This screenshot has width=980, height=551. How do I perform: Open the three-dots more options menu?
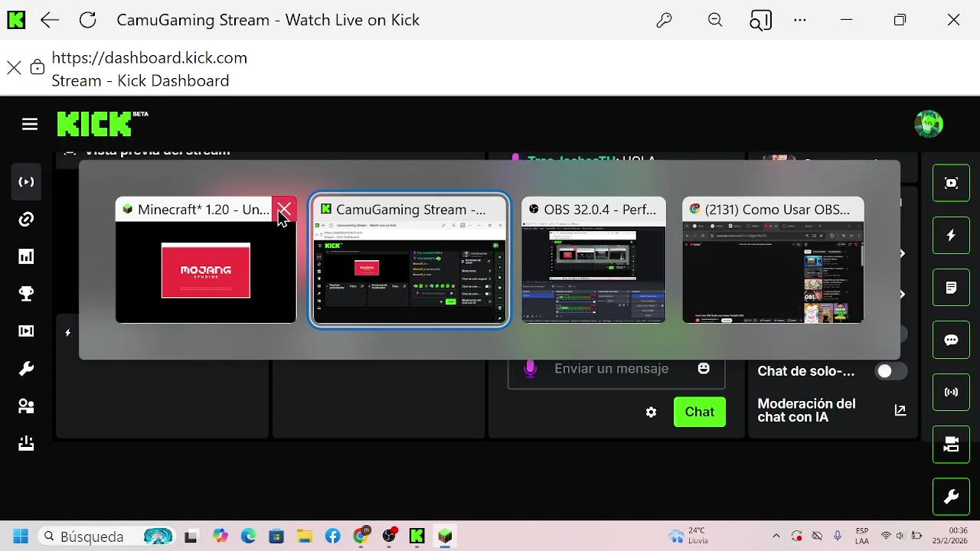[x=800, y=20]
